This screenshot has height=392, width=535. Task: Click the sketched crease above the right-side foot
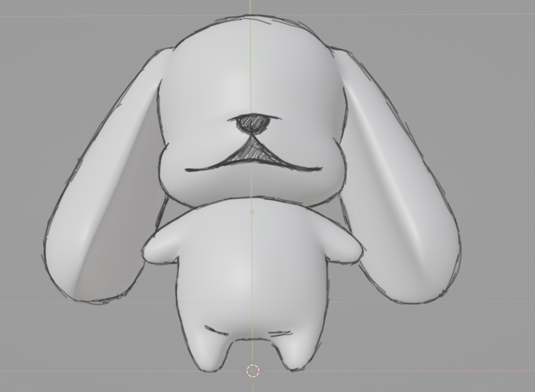[x=284, y=330]
